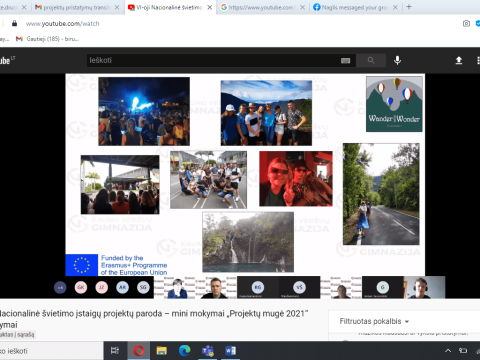Start voice search with microphone icon
Screen dimensions: 480x360
(397, 60)
